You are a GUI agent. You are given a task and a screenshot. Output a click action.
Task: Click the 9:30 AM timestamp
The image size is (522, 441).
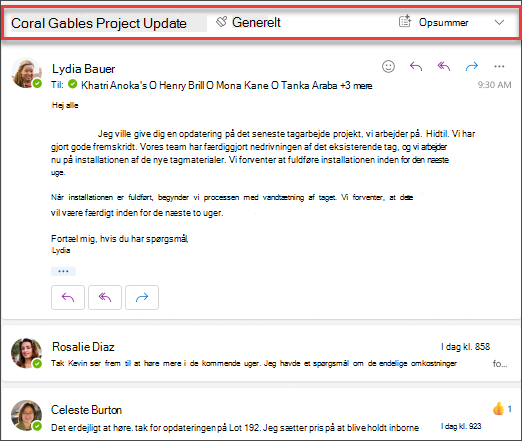pyautogui.click(x=494, y=85)
